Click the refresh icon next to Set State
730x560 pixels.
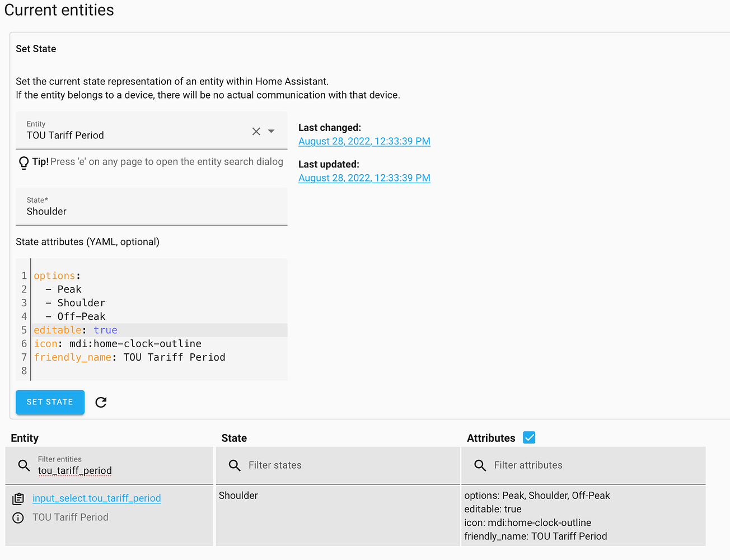101,402
